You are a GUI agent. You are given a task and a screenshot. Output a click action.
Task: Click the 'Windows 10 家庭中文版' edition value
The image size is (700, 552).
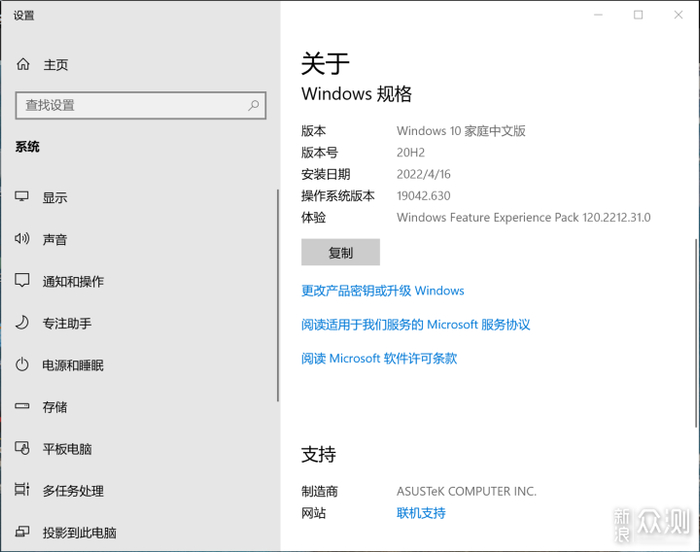click(x=461, y=131)
